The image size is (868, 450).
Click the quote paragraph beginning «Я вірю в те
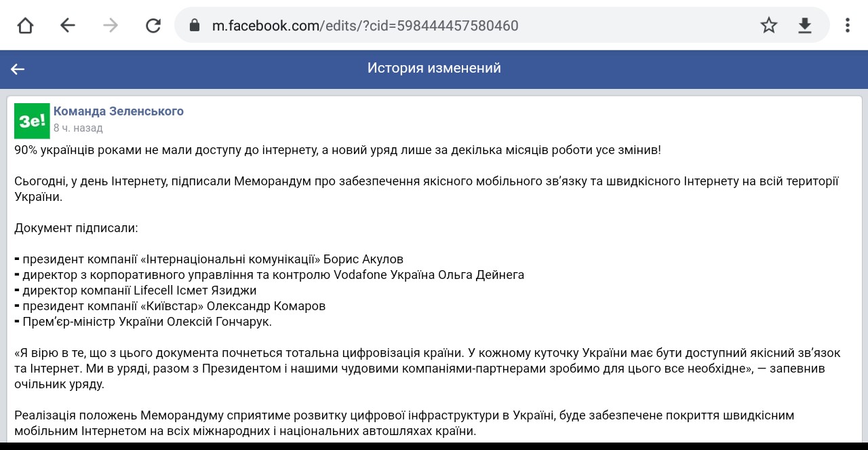coord(427,369)
